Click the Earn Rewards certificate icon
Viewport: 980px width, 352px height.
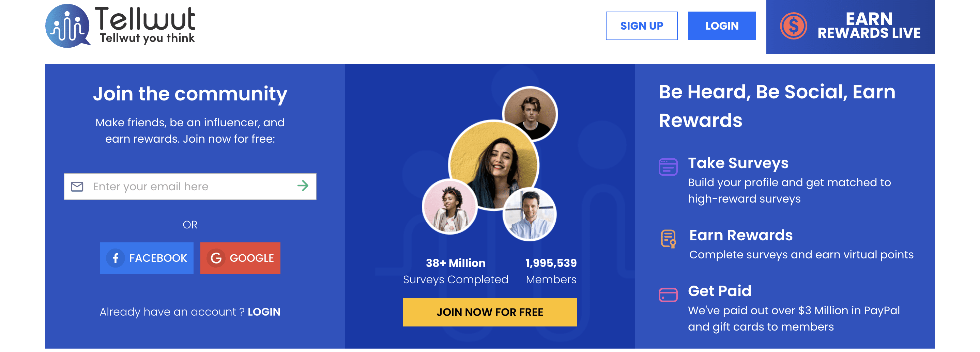pos(668,239)
